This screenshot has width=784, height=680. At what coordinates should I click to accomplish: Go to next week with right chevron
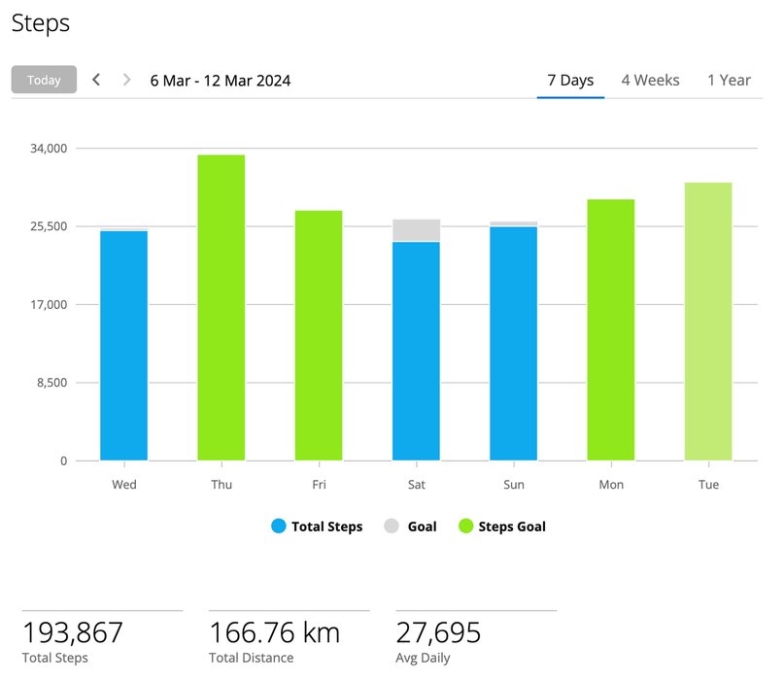[126, 80]
